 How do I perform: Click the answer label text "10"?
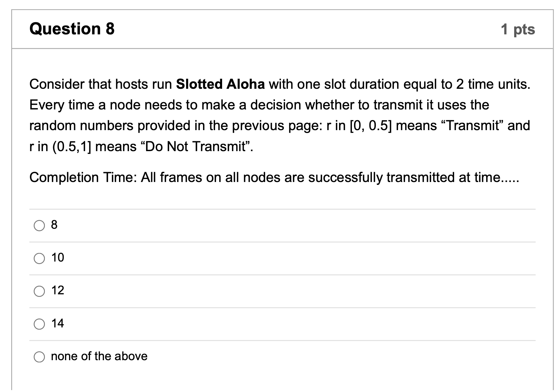click(58, 258)
